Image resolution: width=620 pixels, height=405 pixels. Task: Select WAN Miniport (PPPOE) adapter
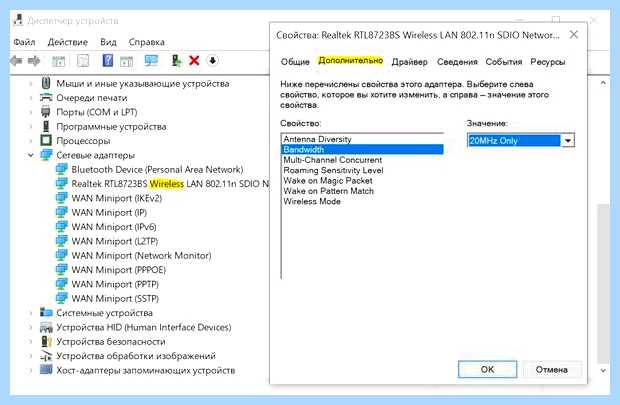119,270
